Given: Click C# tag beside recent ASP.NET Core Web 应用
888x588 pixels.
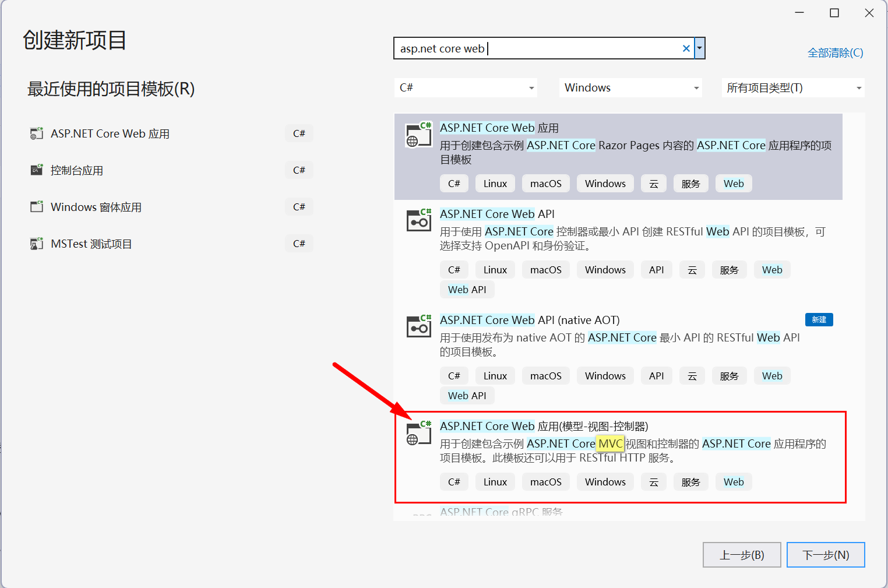Looking at the screenshot, I should (299, 133).
